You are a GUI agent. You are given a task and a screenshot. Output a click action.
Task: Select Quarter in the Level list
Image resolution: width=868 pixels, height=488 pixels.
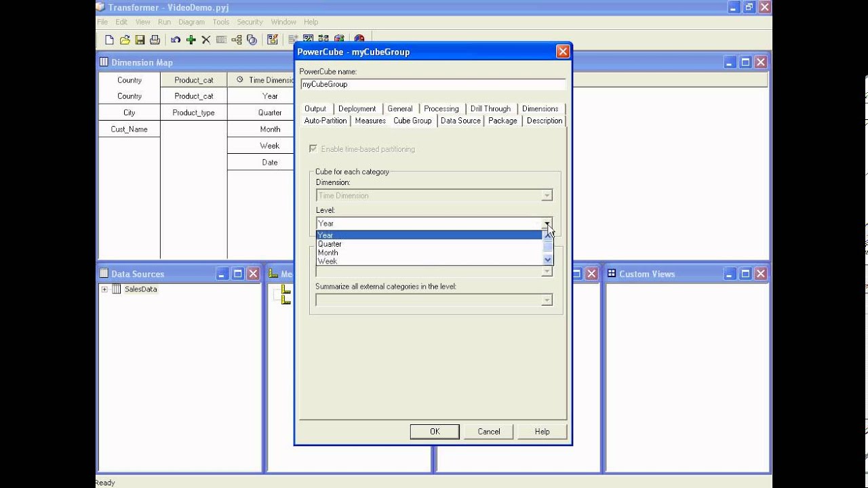[x=429, y=244]
